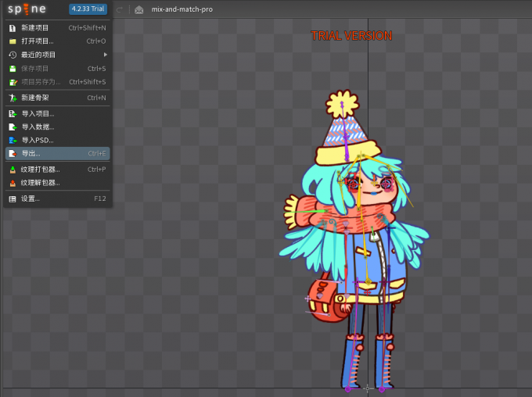The image size is (532, 397).
Task: Click the Import Project (导入项目) icon
Action: pyautogui.click(x=13, y=114)
